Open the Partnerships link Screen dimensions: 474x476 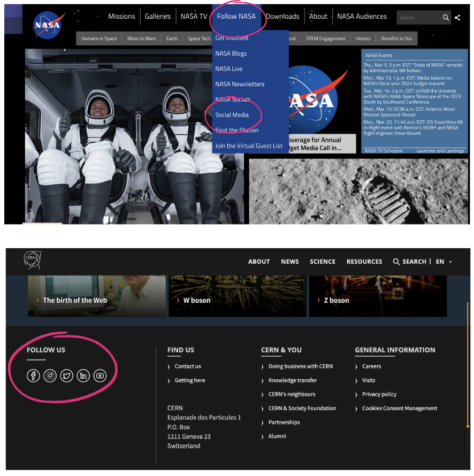coord(284,423)
